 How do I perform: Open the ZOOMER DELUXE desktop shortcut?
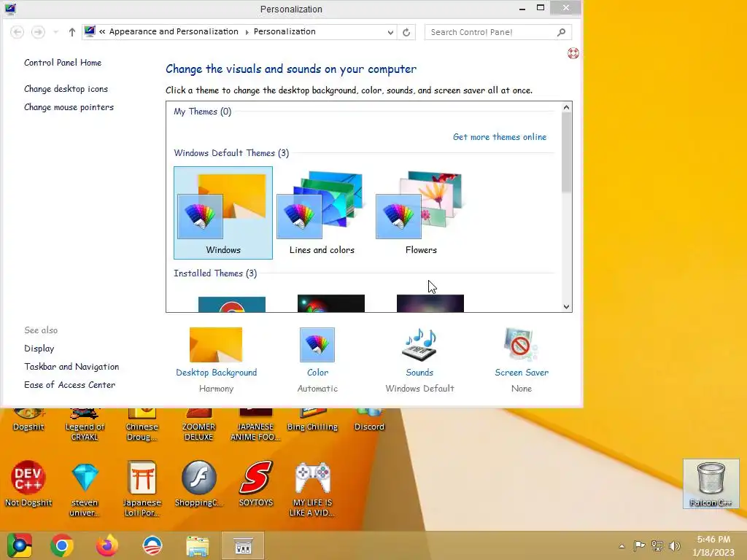(x=198, y=425)
